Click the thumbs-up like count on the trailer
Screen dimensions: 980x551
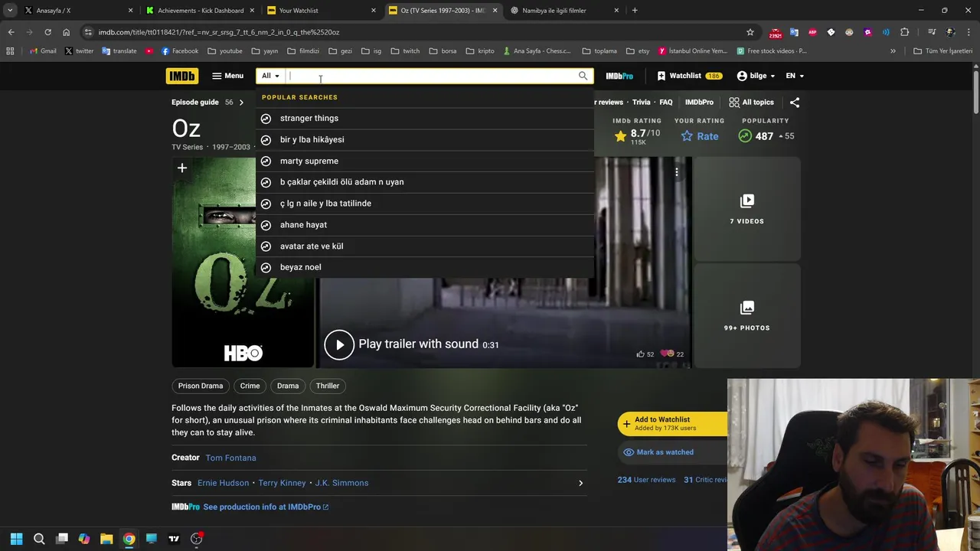645,354
